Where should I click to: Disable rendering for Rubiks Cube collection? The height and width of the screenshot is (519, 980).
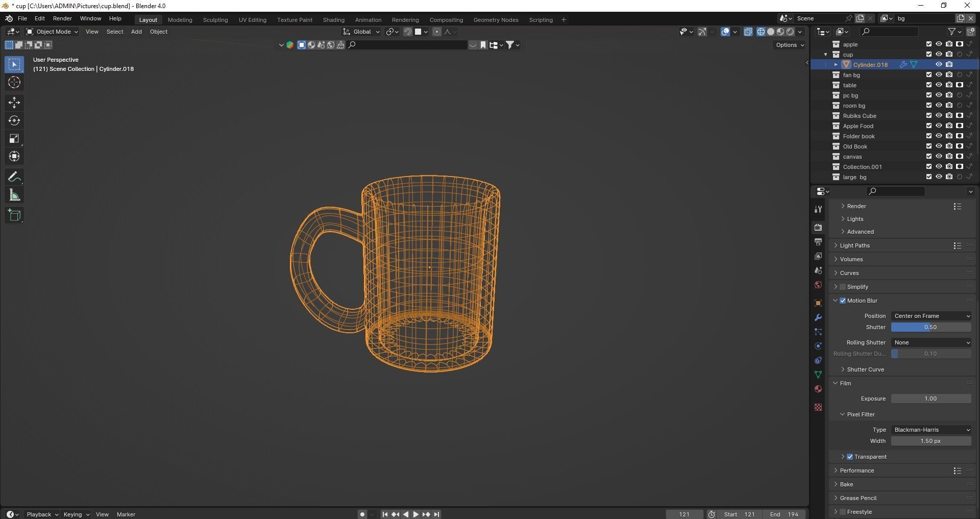pos(949,116)
